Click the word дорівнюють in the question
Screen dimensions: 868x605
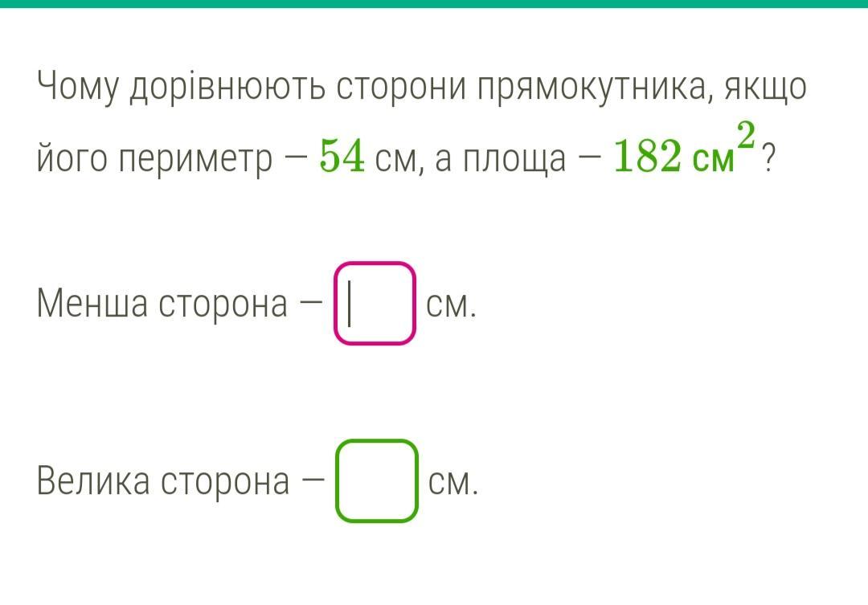(x=227, y=88)
